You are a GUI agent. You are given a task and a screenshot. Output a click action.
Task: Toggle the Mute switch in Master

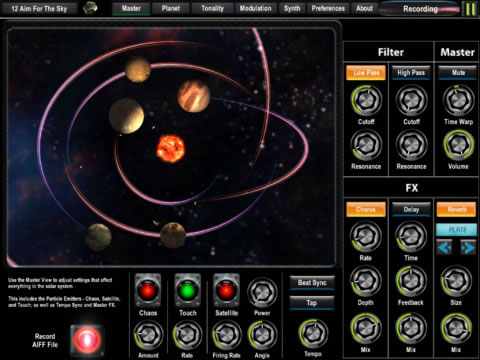pyautogui.click(x=458, y=73)
